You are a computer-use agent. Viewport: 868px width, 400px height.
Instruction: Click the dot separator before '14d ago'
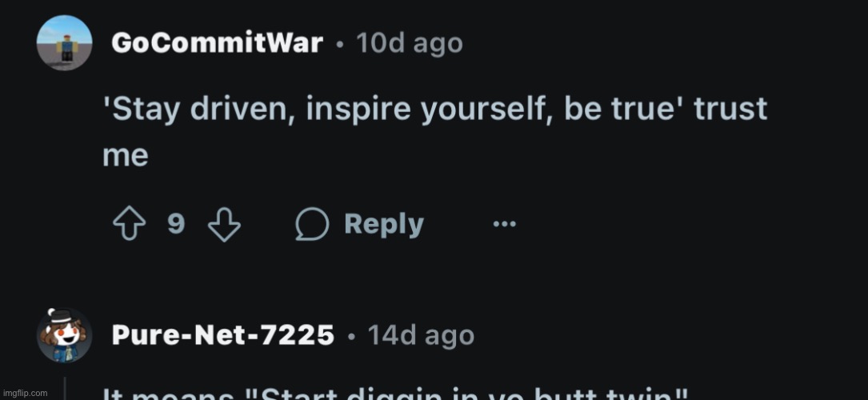click(351, 336)
